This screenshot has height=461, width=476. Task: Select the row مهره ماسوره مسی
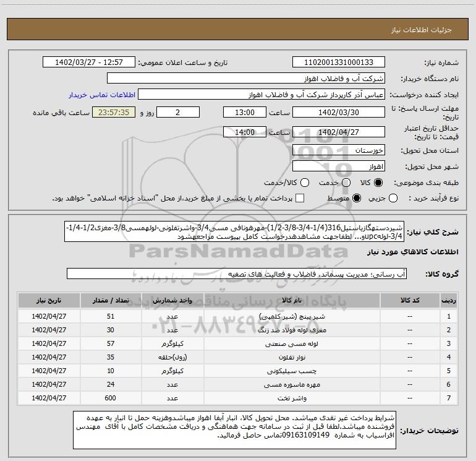[238, 384]
